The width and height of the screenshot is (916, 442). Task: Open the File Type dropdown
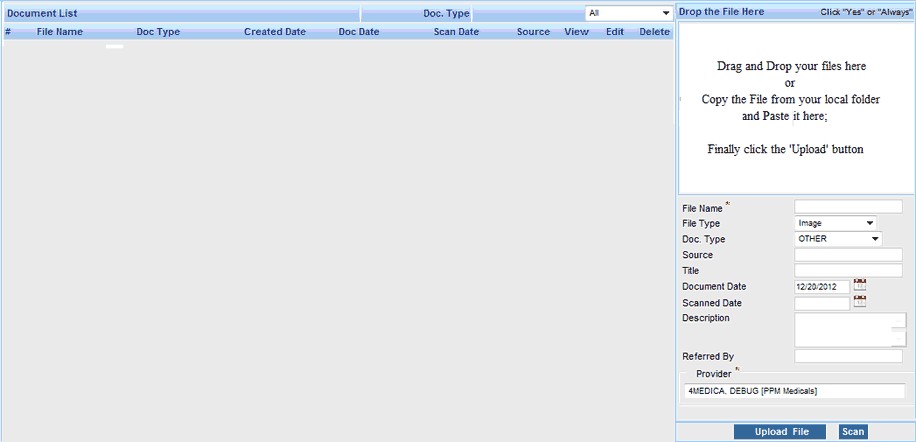[835, 223]
